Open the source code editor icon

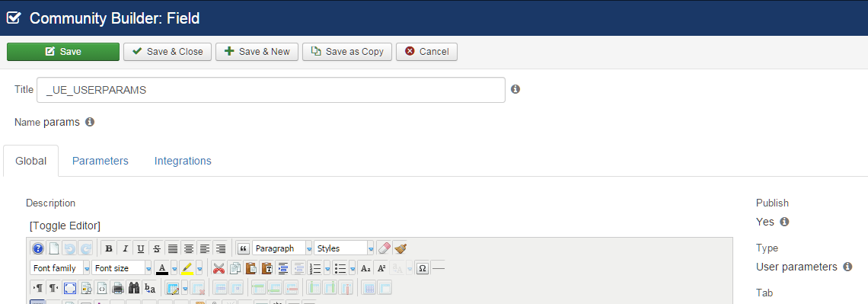pyautogui.click(x=102, y=288)
